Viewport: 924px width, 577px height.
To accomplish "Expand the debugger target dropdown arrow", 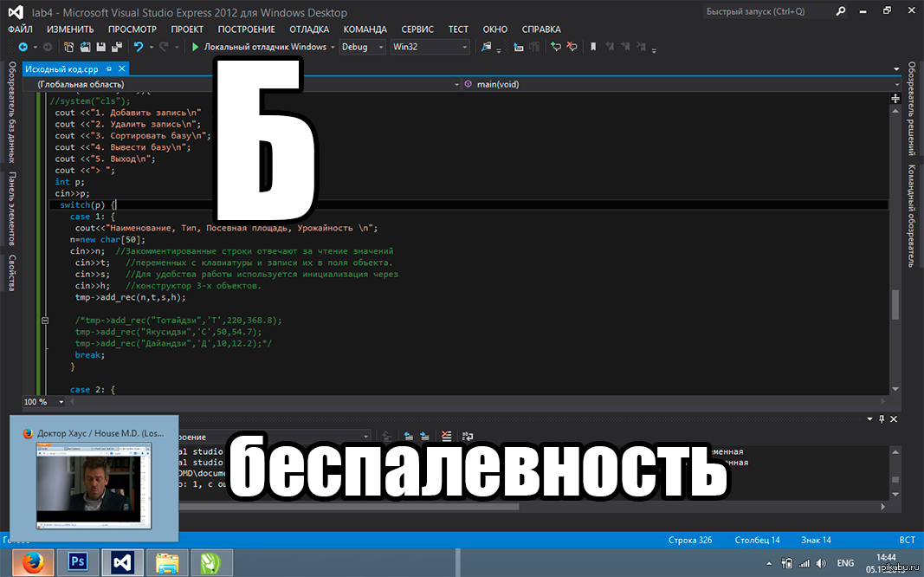I will coord(333,47).
